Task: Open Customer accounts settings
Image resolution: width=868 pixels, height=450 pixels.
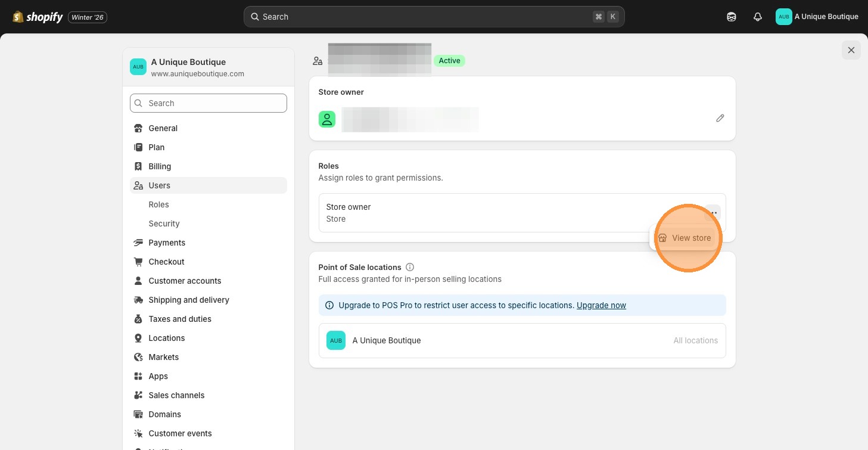Action: (x=209, y=281)
